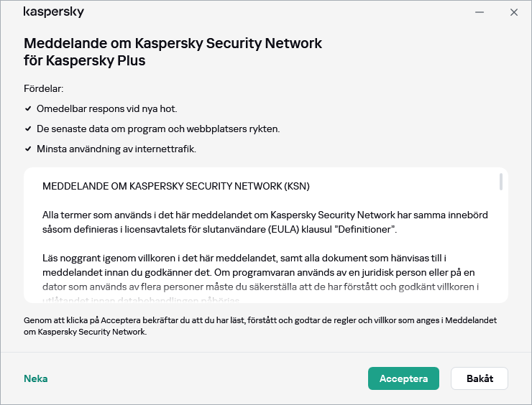Click the text about "webbplatsers rykten"

[158, 129]
